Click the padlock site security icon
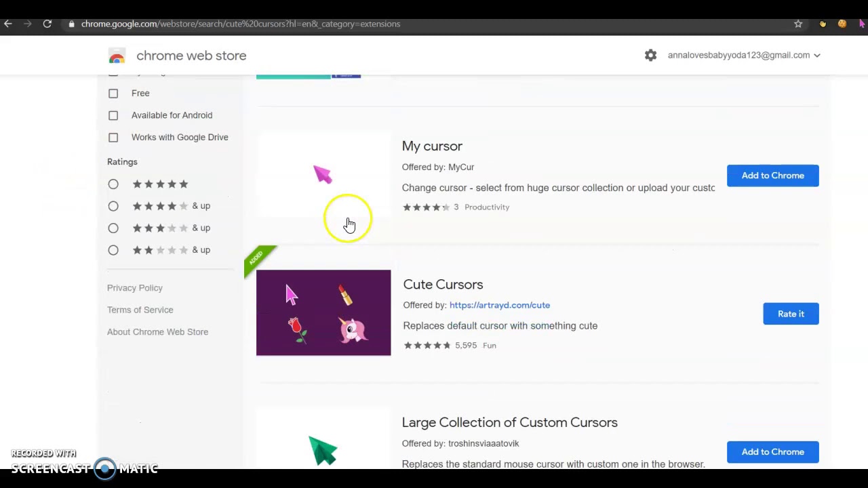 tap(71, 24)
